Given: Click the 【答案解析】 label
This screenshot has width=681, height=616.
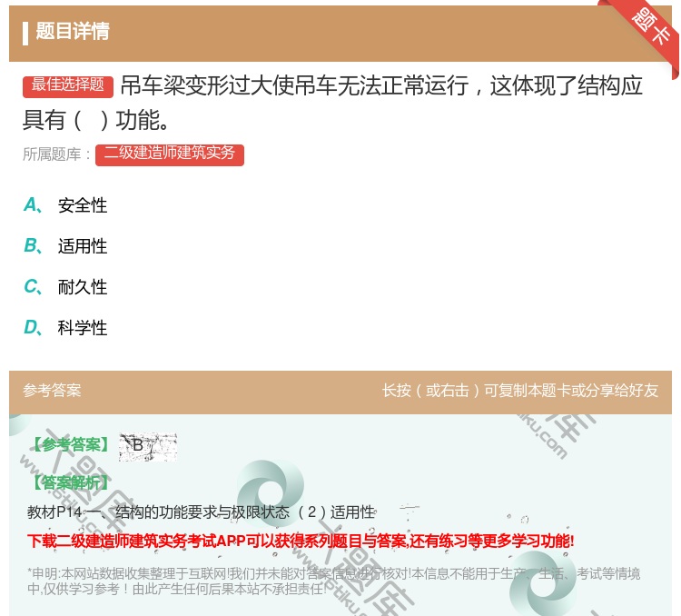Looking at the screenshot, I should [71, 482].
